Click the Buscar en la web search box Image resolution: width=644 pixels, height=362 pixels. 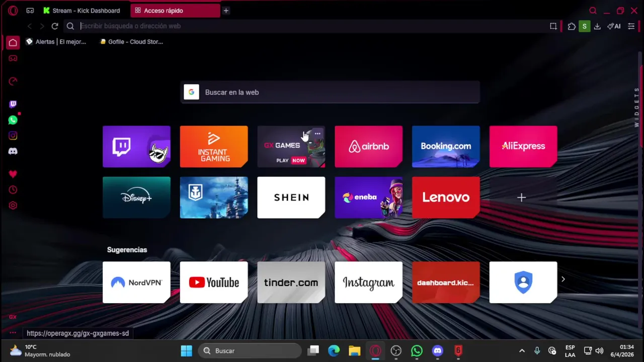point(330,93)
